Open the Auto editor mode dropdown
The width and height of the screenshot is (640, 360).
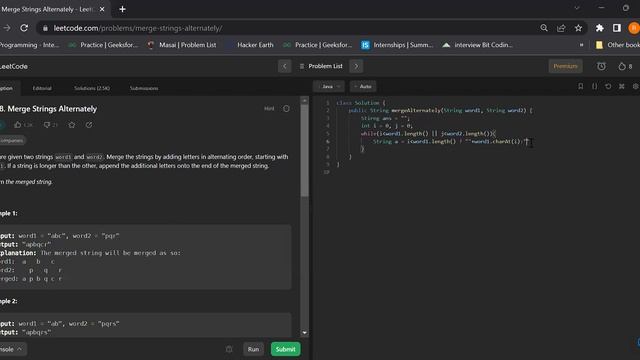(x=363, y=87)
